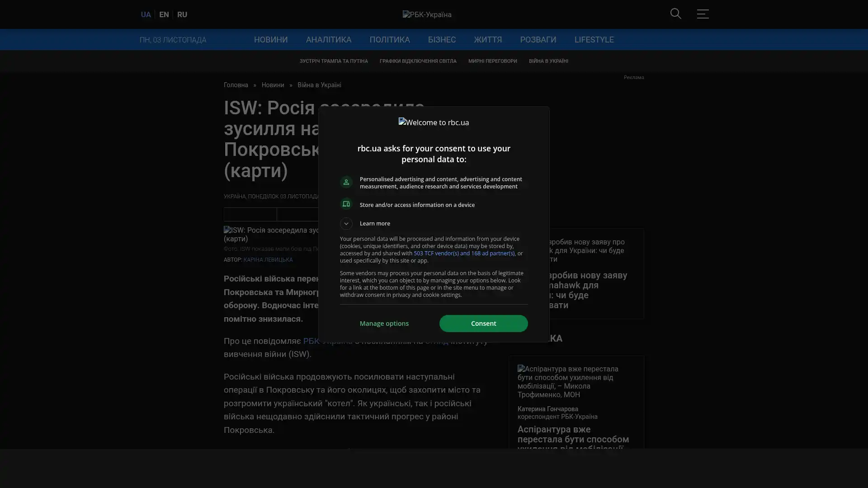The image size is (868, 488).
Task: Open the НОВИНИ menu
Action: (270, 40)
